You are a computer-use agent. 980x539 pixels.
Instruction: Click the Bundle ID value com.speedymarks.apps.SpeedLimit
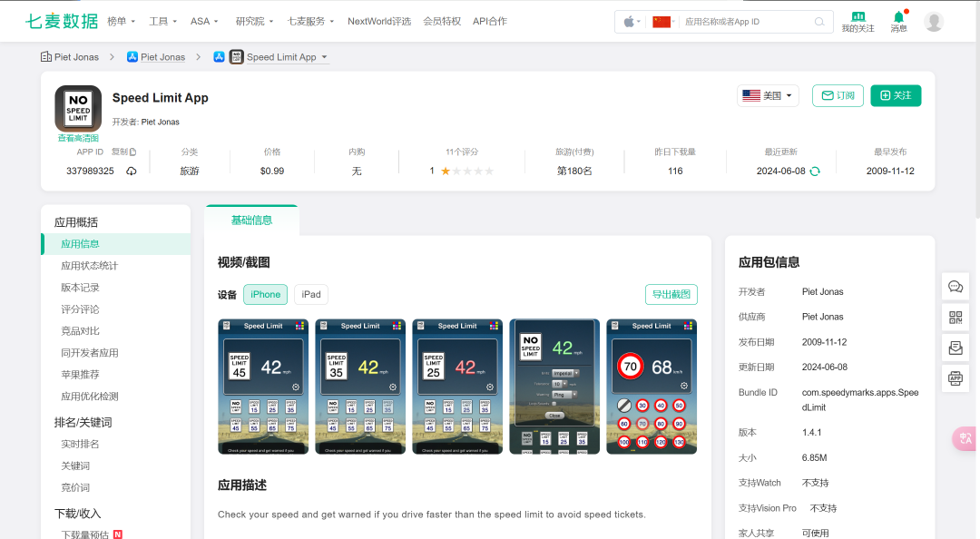click(860, 399)
